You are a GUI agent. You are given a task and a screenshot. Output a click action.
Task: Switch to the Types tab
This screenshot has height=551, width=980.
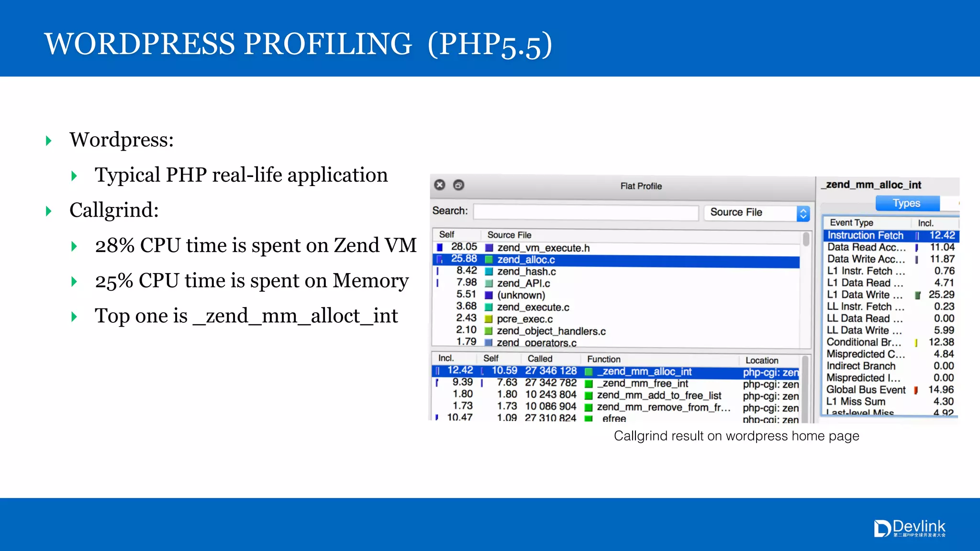click(907, 203)
